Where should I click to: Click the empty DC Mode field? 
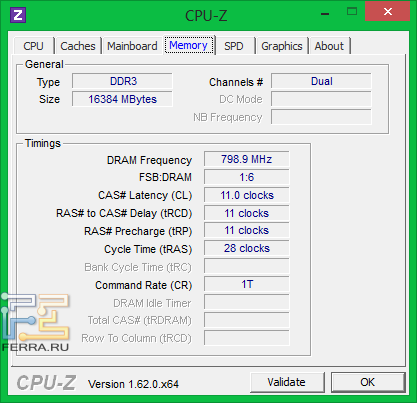[x=321, y=99]
